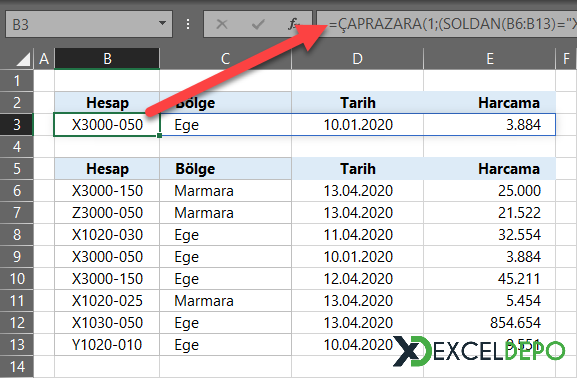Select row 7 header
Viewport: 577px width, 378px height.
click(17, 213)
